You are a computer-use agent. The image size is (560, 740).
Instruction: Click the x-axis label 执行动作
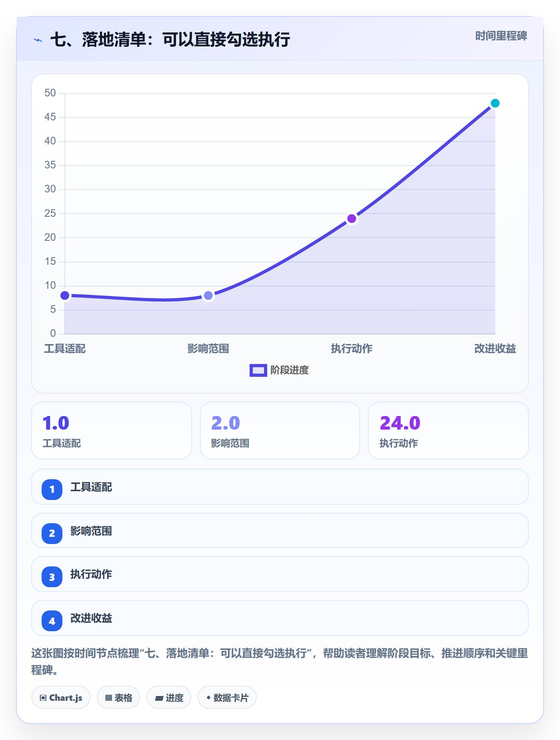tap(352, 349)
